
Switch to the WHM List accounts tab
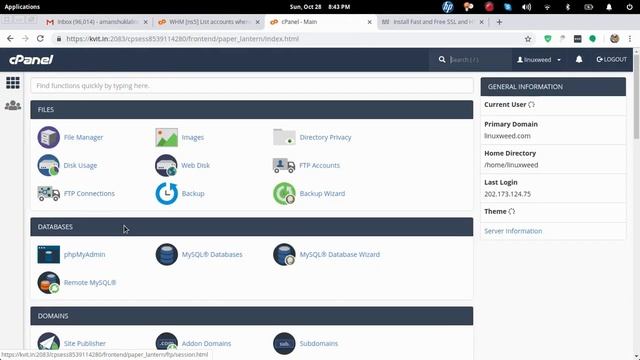point(209,22)
